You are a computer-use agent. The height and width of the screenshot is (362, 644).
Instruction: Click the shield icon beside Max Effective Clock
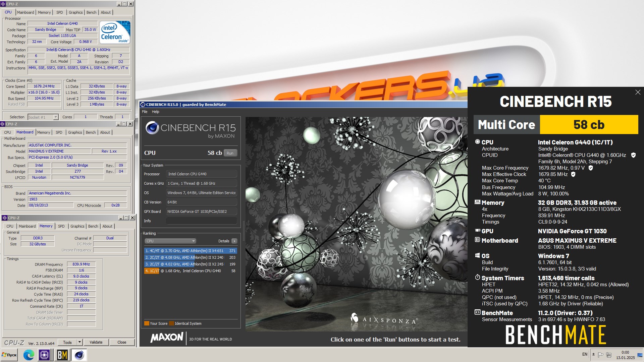(573, 174)
